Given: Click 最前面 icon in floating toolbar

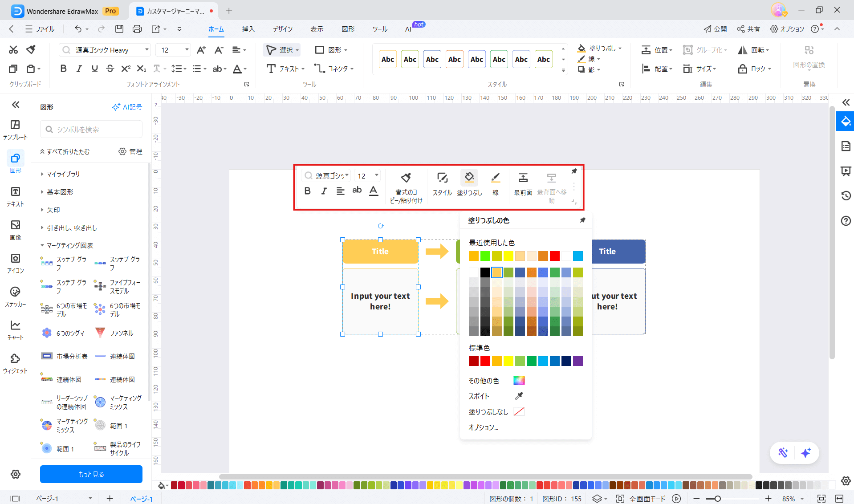Looking at the screenshot, I should click(x=523, y=183).
